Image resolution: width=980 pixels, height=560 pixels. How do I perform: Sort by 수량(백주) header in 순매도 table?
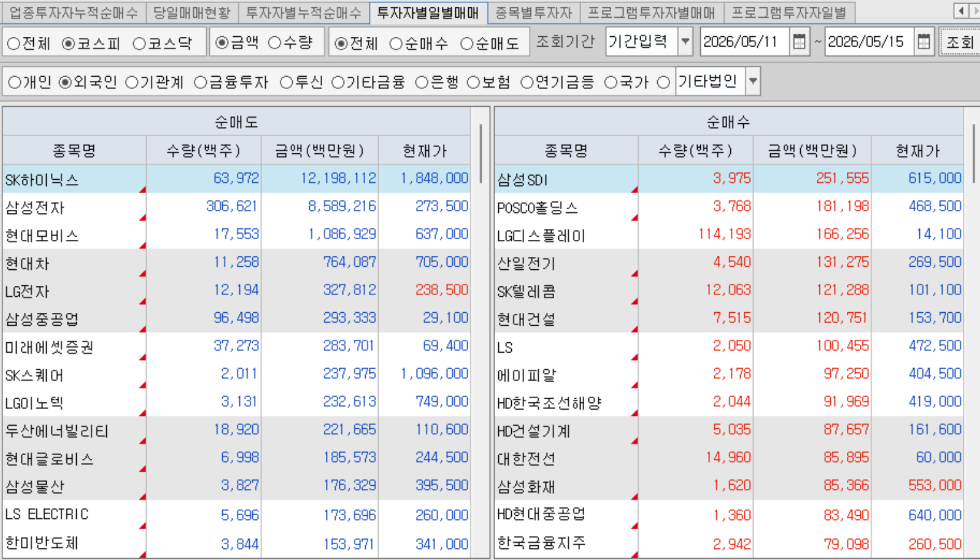[203, 150]
